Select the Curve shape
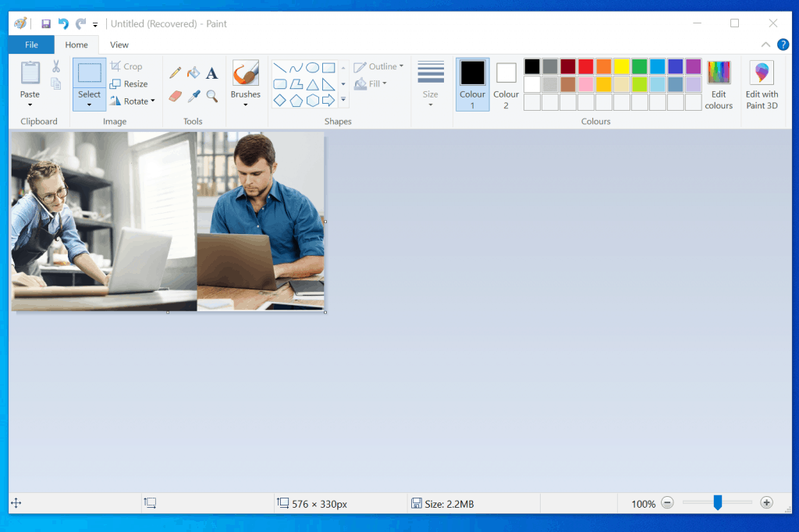This screenshot has height=532, width=799. [296, 68]
